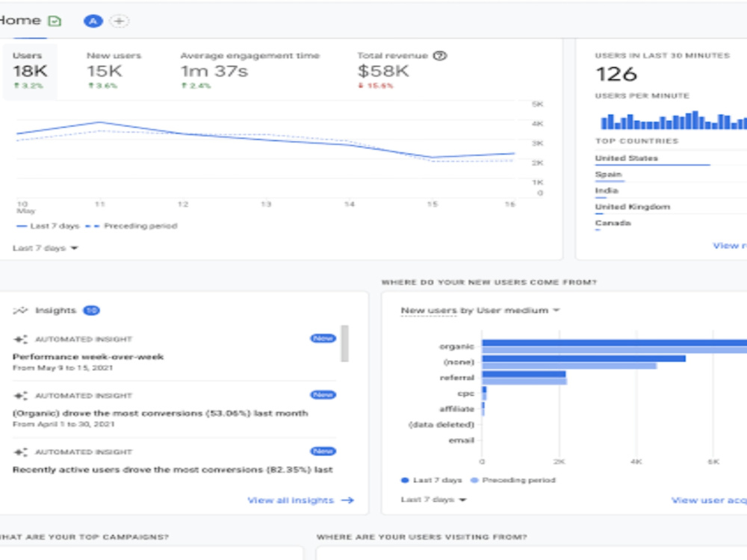
Task: Click the Last 7 days dot in the bar chart legend
Action: 405,480
